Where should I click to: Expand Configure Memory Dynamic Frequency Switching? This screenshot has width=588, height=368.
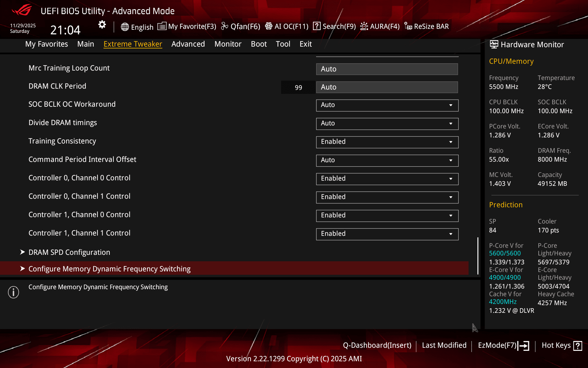pos(109,269)
